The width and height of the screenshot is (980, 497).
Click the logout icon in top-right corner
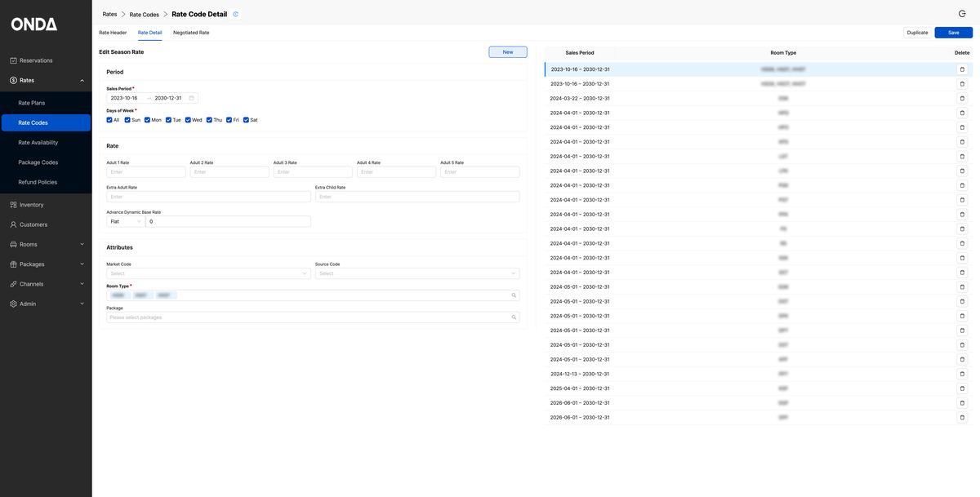(962, 14)
